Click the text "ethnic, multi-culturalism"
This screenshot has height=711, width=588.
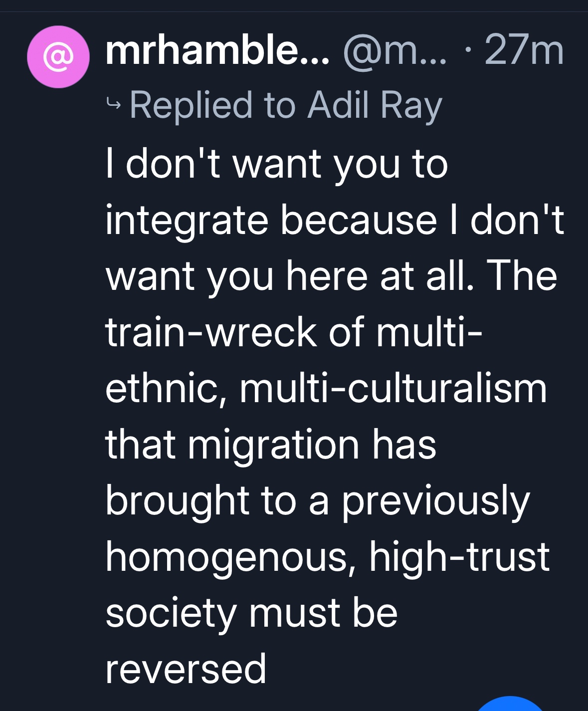click(326, 388)
